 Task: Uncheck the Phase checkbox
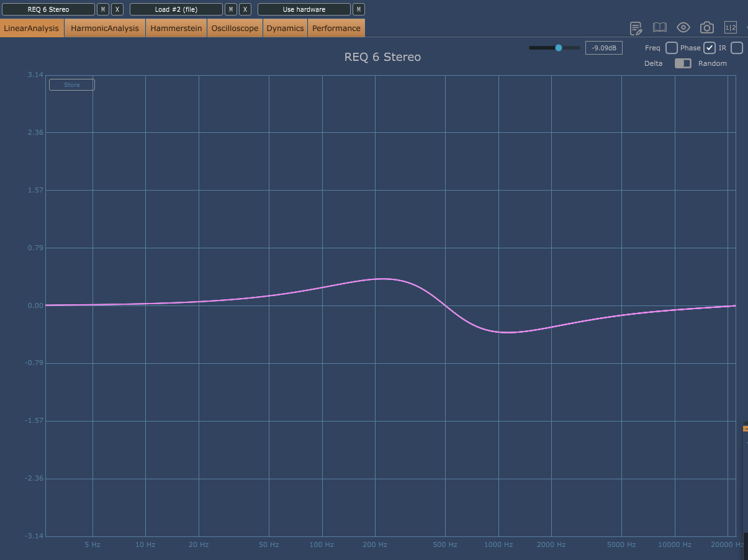(x=710, y=48)
